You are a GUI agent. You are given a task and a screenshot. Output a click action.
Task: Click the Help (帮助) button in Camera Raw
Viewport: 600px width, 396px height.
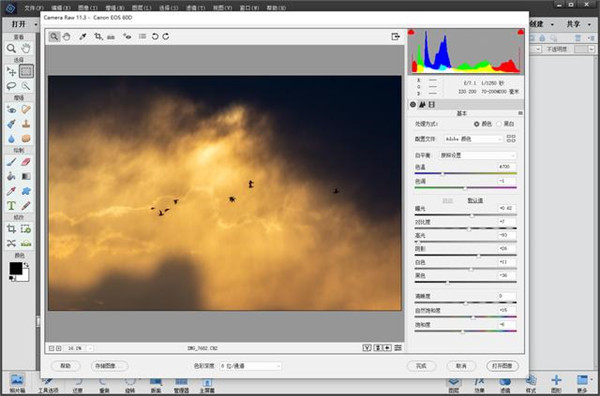(65, 366)
